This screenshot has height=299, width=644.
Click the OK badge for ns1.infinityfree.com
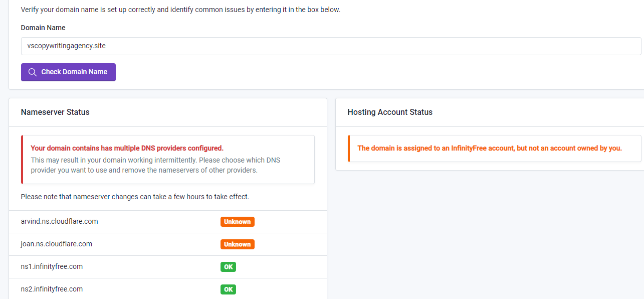[x=228, y=267]
